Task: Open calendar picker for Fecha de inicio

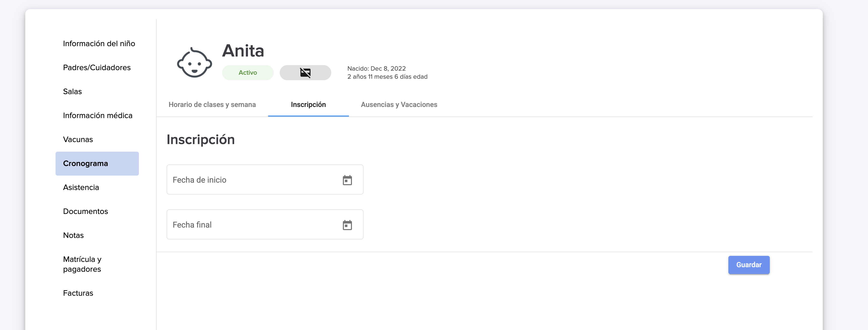Action: pyautogui.click(x=347, y=180)
